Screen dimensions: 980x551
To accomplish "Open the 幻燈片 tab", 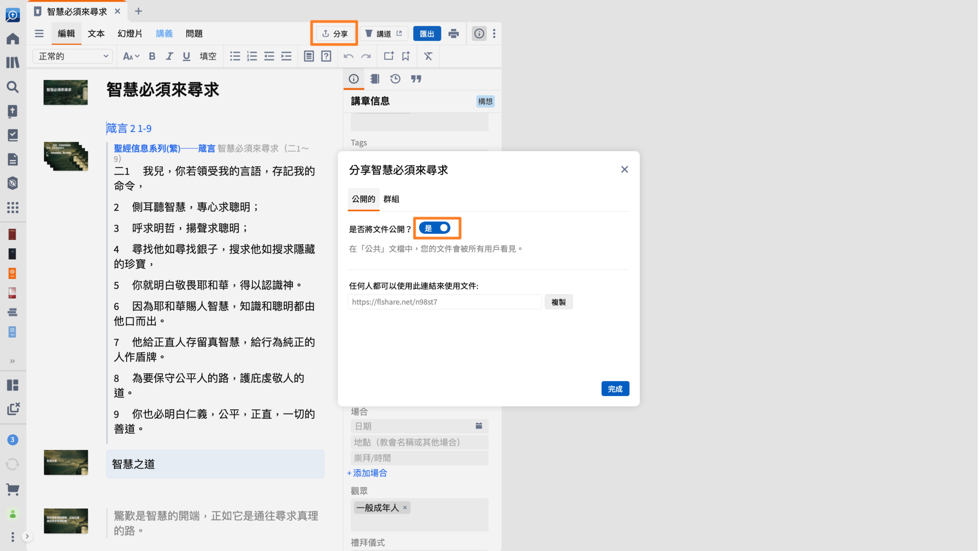I will pos(130,33).
